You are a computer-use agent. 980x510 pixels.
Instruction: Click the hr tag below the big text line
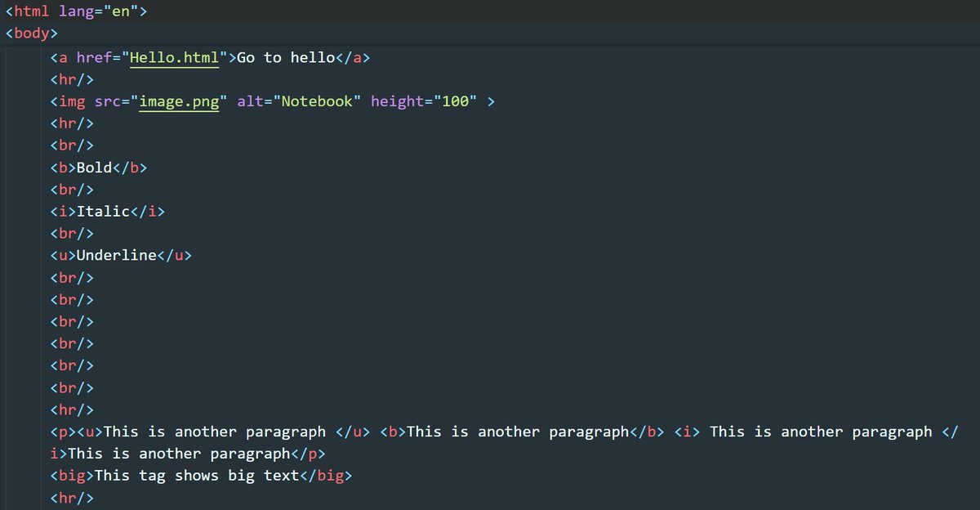72,498
